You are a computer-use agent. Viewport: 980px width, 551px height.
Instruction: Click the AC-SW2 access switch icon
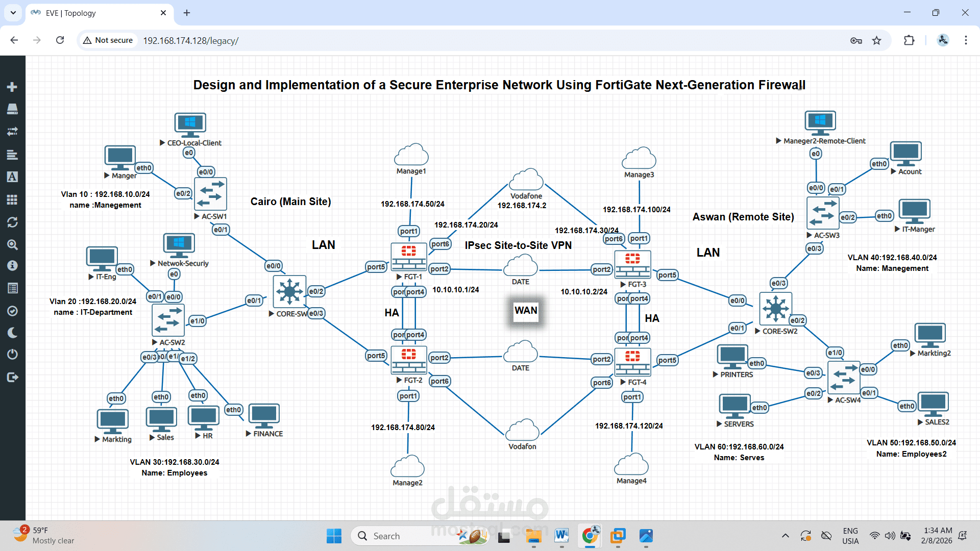168,320
